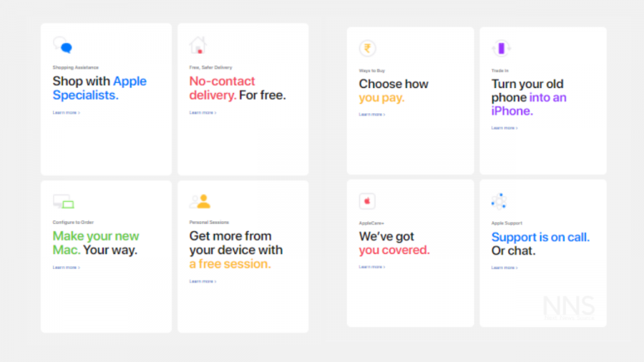Follow Learn more under Turn your old phone

coord(504,128)
